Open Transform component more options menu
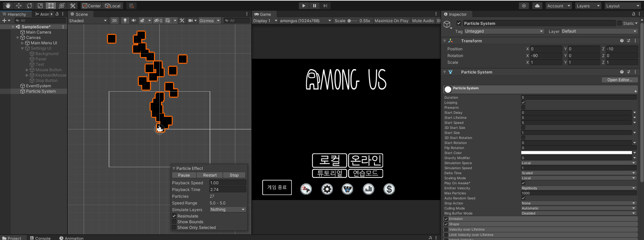The width and height of the screenshot is (644, 240). click(x=635, y=41)
